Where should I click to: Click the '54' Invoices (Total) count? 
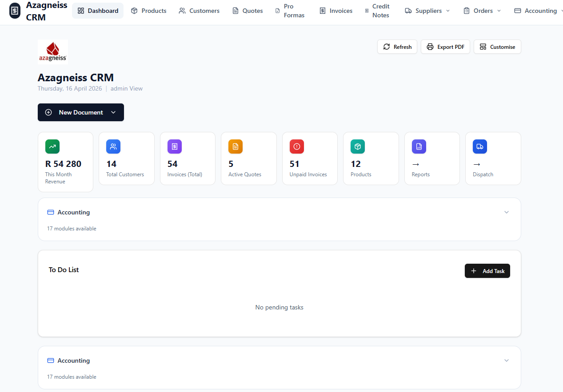click(172, 164)
